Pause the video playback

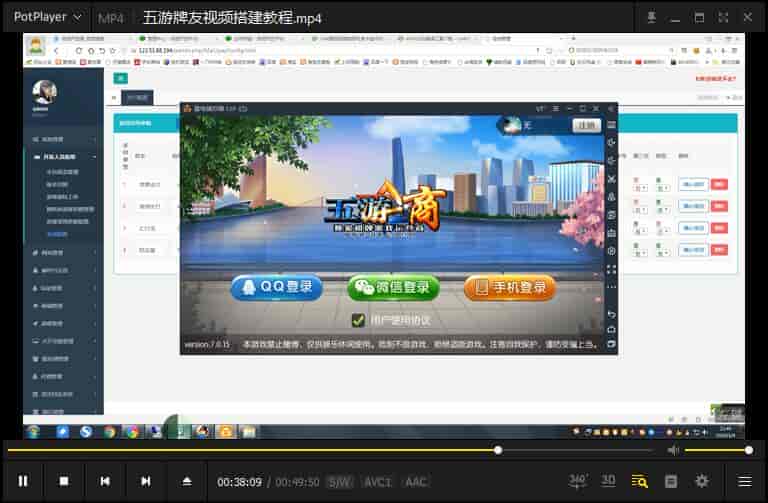point(23,481)
